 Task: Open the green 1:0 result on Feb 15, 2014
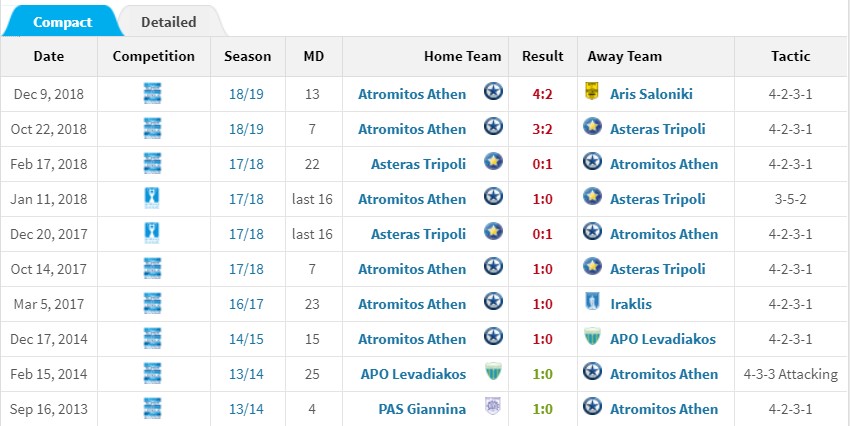click(542, 375)
